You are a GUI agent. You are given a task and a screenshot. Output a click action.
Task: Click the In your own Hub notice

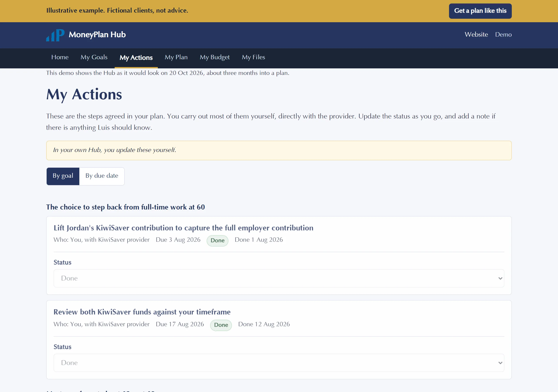(x=279, y=150)
